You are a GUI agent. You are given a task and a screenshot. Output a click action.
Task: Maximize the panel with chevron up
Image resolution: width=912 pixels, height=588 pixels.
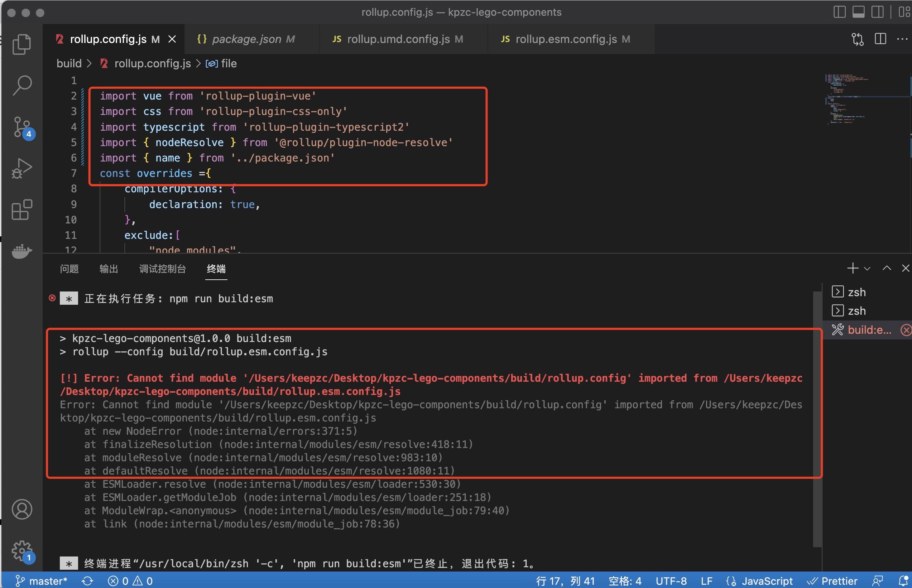click(x=887, y=268)
